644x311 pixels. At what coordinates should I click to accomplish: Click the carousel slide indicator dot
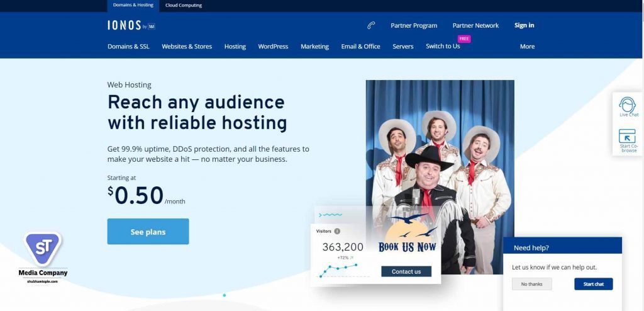point(225,295)
